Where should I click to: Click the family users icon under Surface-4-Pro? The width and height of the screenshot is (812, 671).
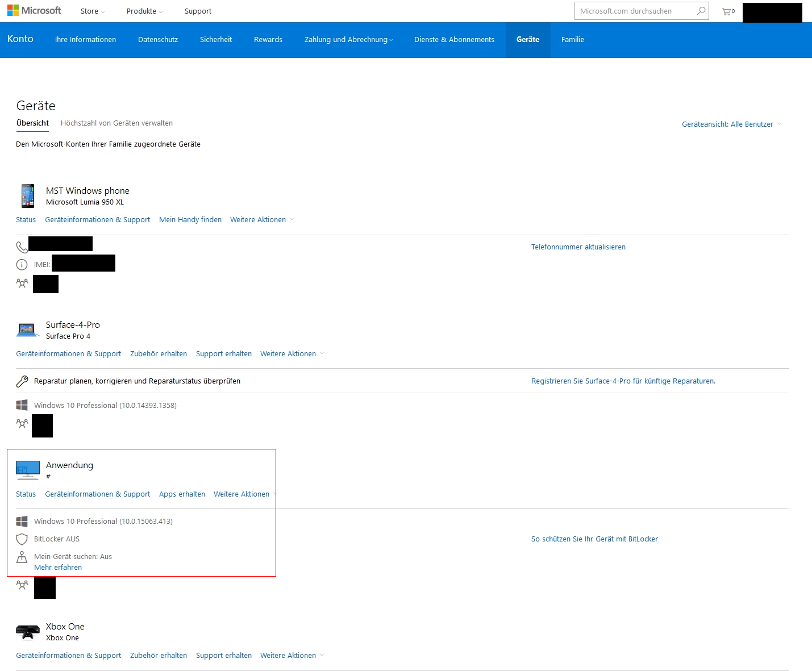coord(22,423)
